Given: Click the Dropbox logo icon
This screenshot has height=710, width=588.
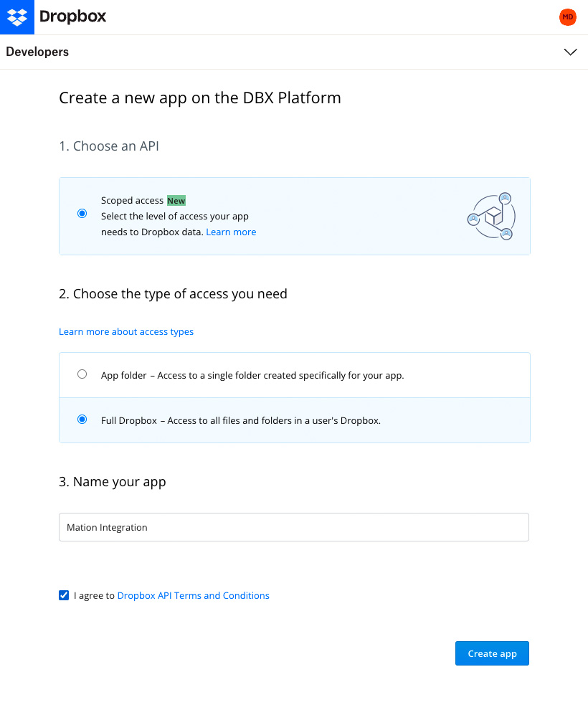Looking at the screenshot, I should point(16,16).
